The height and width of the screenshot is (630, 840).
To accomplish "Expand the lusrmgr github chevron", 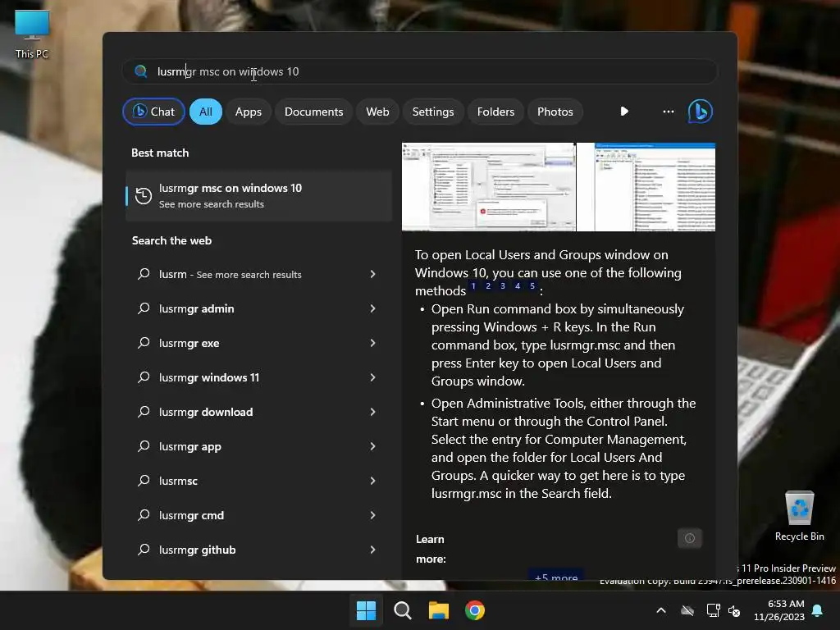I will [373, 549].
